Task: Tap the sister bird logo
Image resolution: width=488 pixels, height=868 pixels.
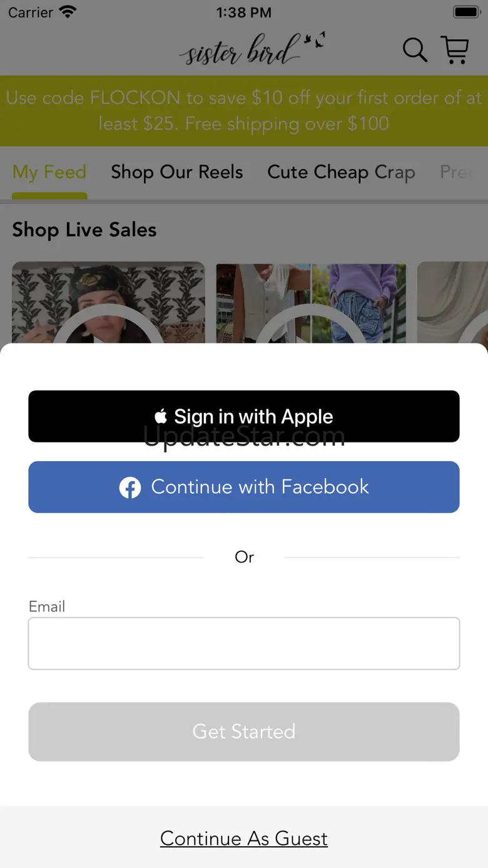Action: [x=252, y=49]
